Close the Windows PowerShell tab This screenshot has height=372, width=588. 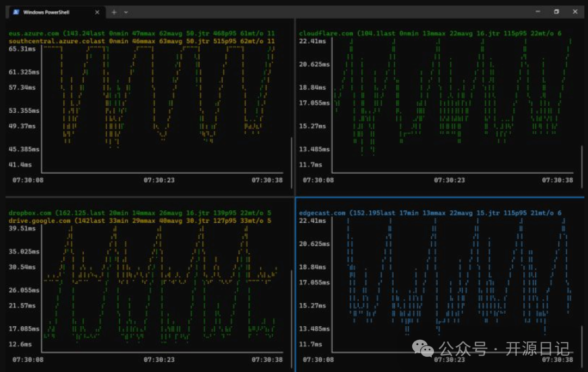coord(97,12)
